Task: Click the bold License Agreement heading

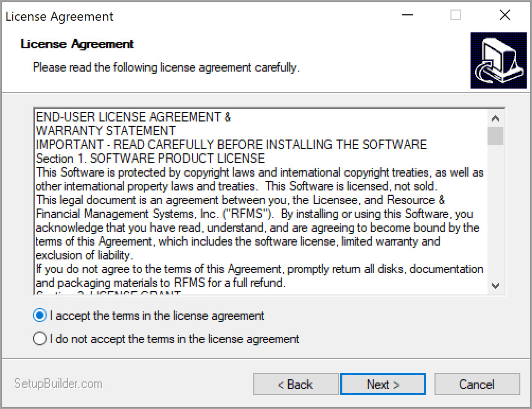Action: click(x=75, y=44)
